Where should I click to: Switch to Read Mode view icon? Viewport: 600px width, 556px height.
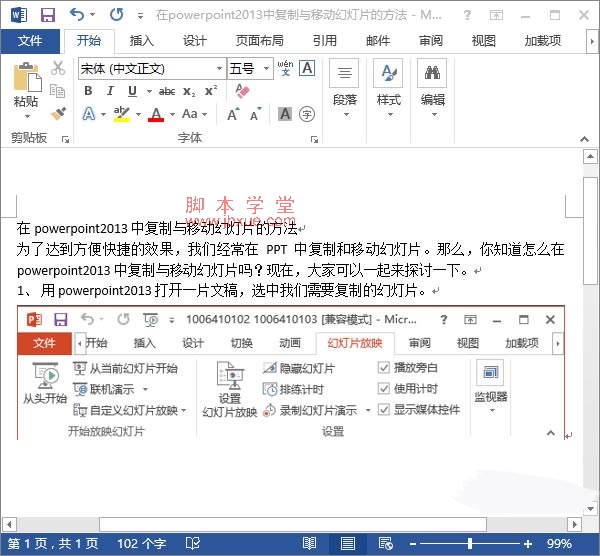[x=309, y=543]
